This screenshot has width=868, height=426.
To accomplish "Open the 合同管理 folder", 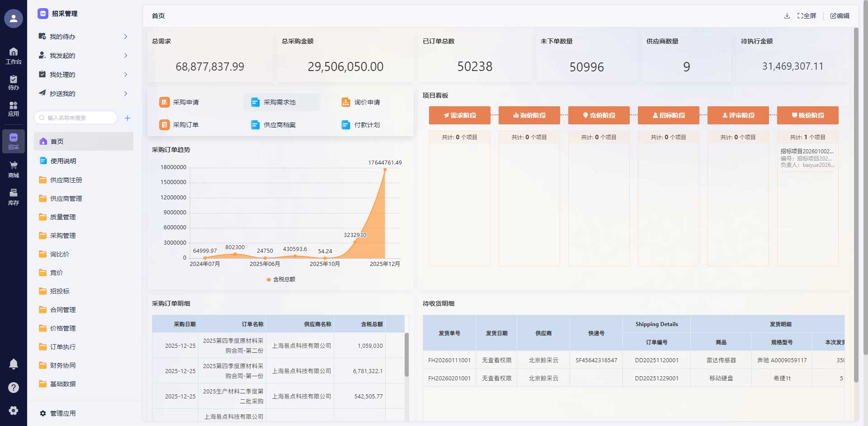I will (x=84, y=310).
